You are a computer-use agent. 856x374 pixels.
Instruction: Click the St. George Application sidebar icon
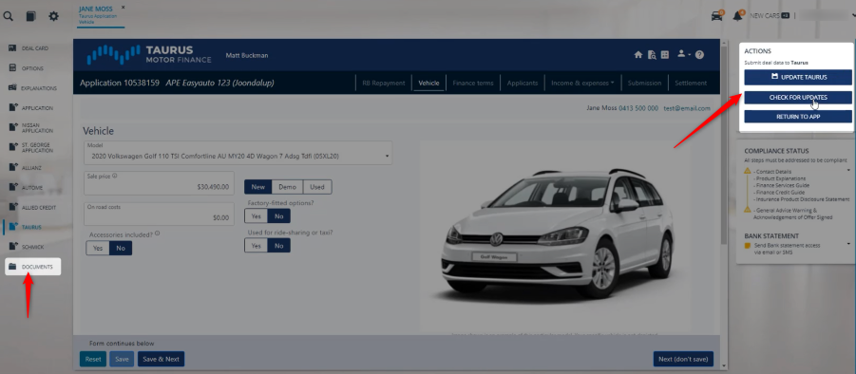12,147
